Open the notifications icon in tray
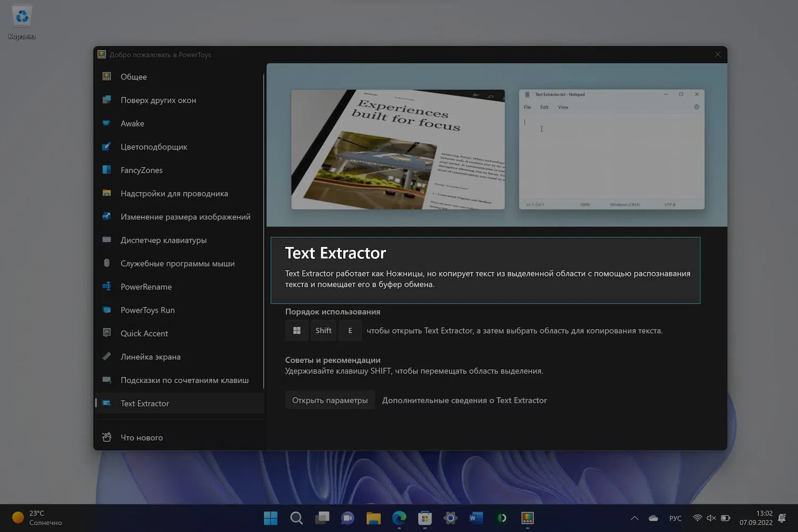This screenshot has width=798, height=532. coord(782,518)
